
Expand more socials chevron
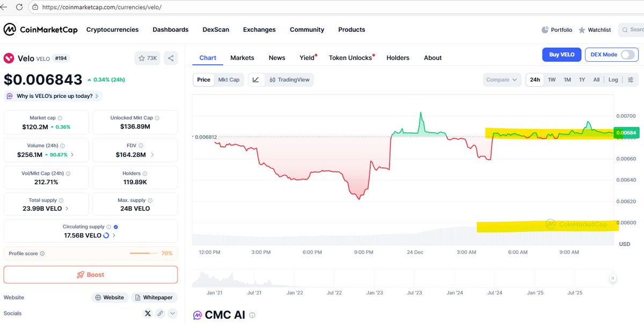(x=172, y=313)
